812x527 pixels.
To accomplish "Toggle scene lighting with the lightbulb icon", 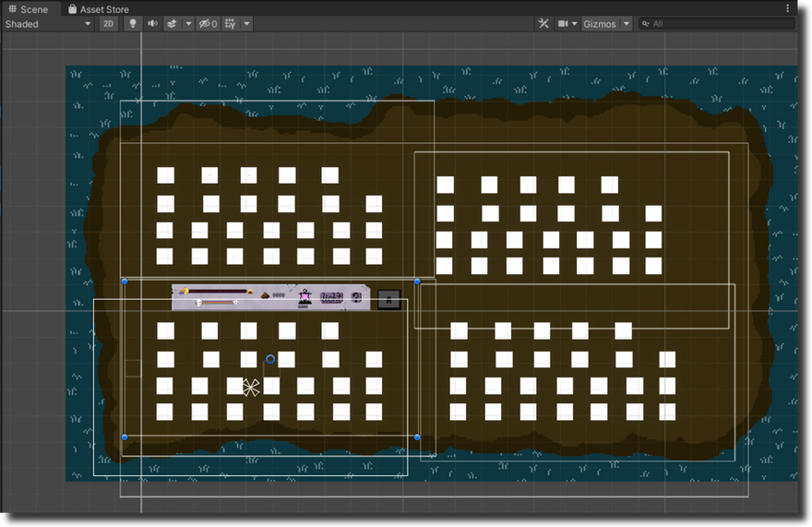I will pyautogui.click(x=133, y=24).
